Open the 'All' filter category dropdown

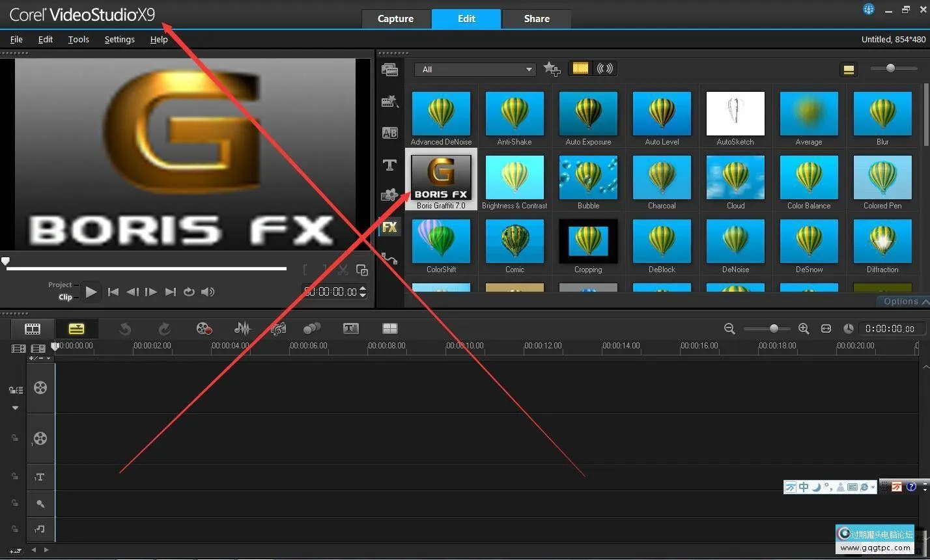pyautogui.click(x=475, y=70)
